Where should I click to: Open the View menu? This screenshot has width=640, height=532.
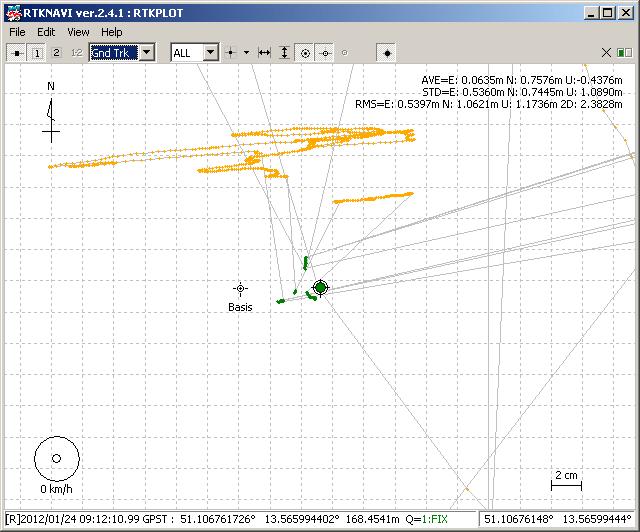pos(78,32)
